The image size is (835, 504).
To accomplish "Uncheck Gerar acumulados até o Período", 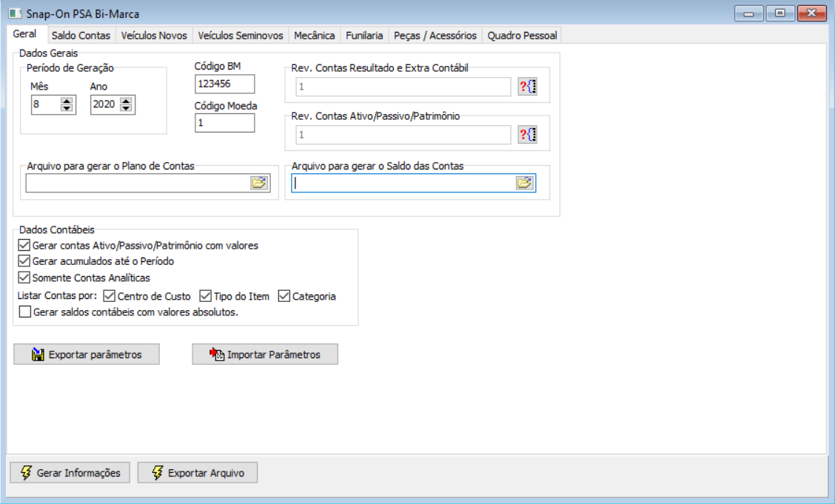I will 24,261.
